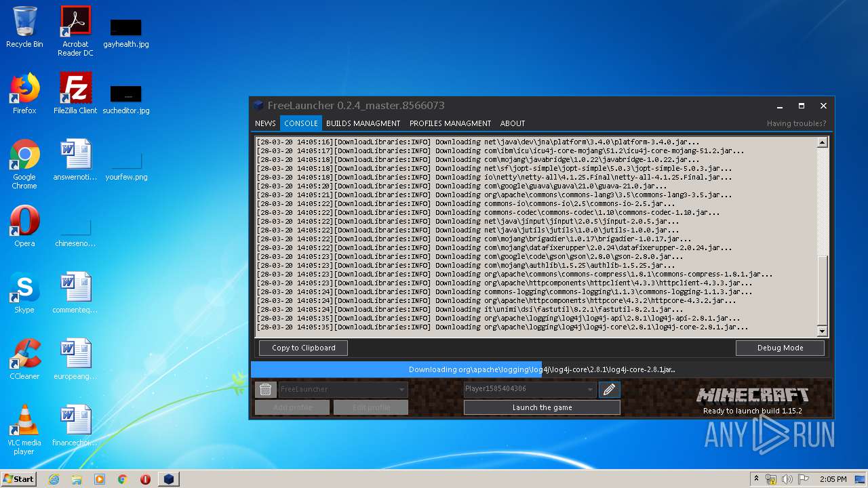
Task: Click the Windows Start button
Action: tap(19, 479)
